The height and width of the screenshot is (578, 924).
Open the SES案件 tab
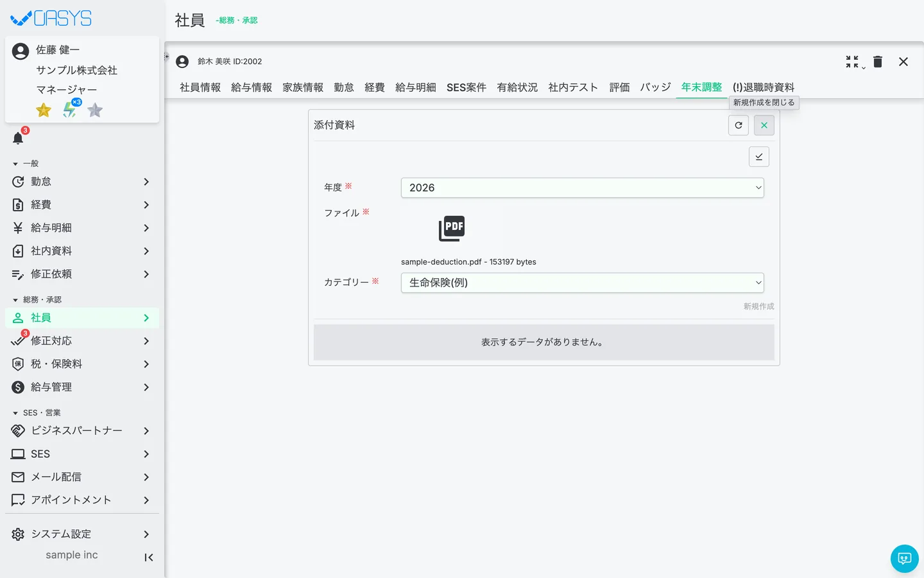click(x=466, y=87)
